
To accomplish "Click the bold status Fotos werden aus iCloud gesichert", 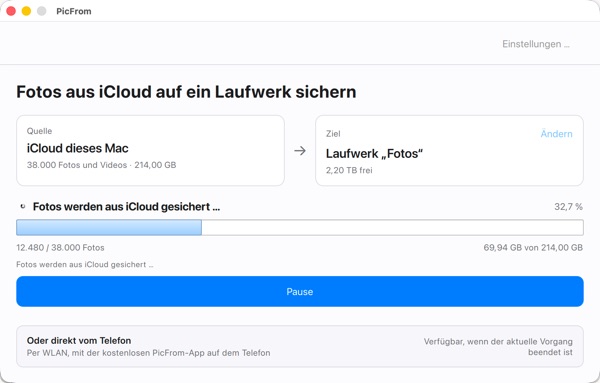I will [x=126, y=207].
